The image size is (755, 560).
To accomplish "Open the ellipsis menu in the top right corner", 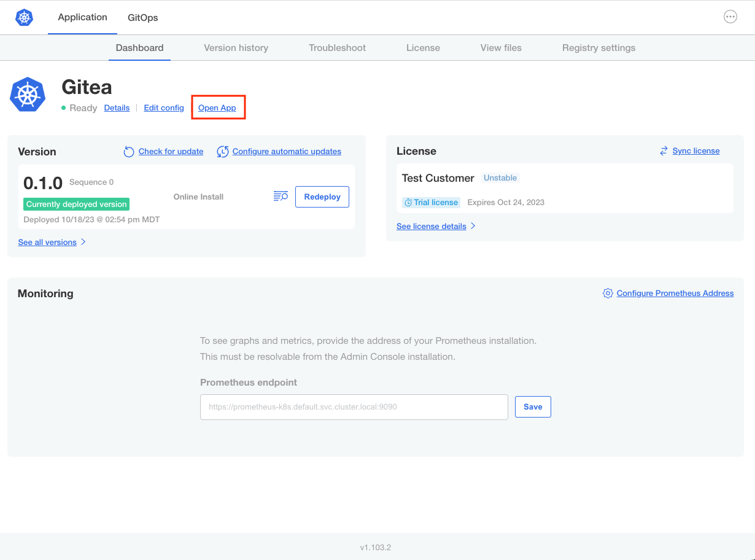I will (730, 17).
